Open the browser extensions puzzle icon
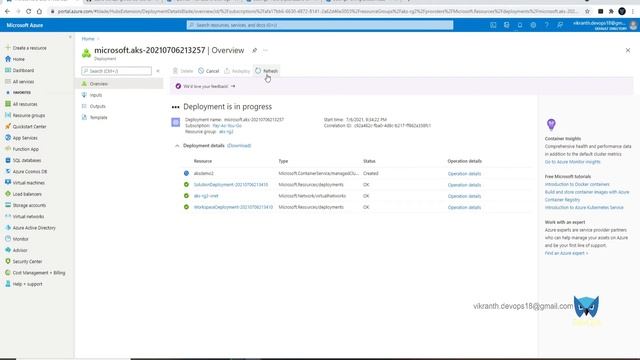 [611, 11]
